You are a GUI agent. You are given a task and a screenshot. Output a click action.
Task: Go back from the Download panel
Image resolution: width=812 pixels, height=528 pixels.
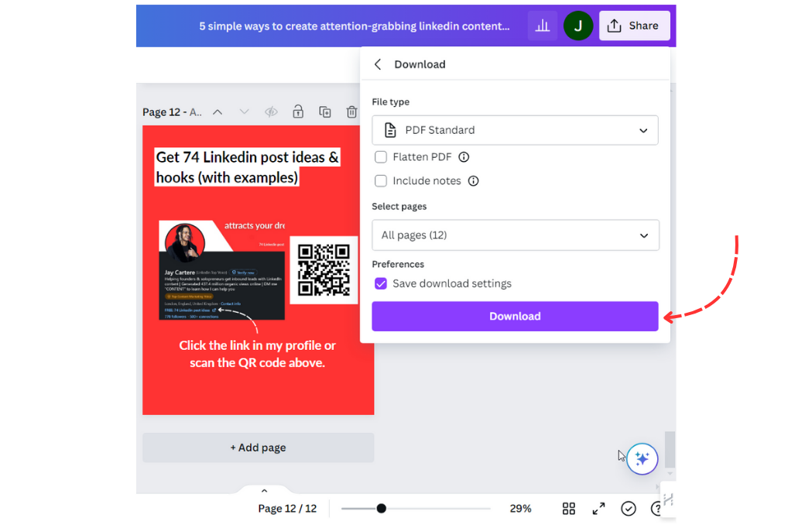tap(378, 64)
